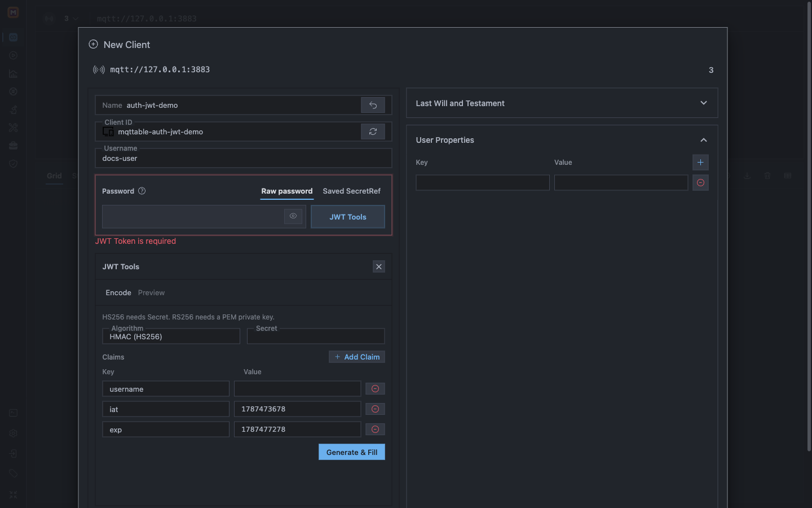812x508 pixels.
Task: Remove the exp claim row
Action: (x=375, y=430)
